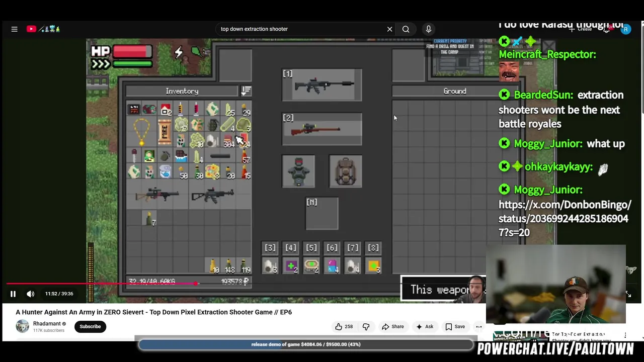Mute the video volume
Image resolution: width=644 pixels, height=362 pixels.
coord(30,294)
